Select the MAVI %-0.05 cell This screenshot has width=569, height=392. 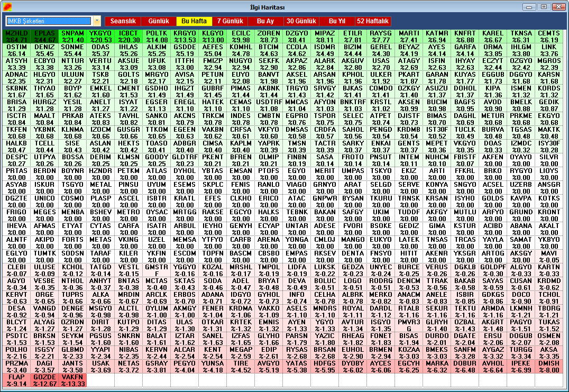pos(549,257)
